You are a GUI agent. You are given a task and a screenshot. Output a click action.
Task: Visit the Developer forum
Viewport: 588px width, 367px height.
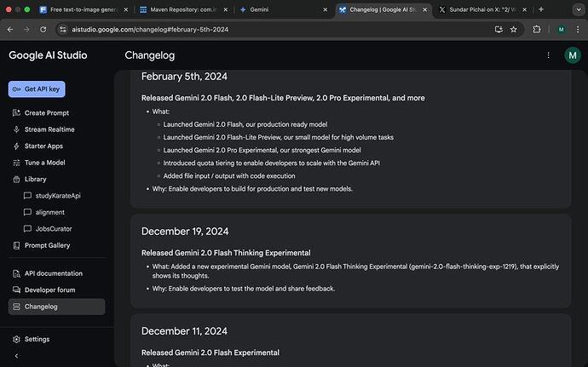tap(49, 290)
